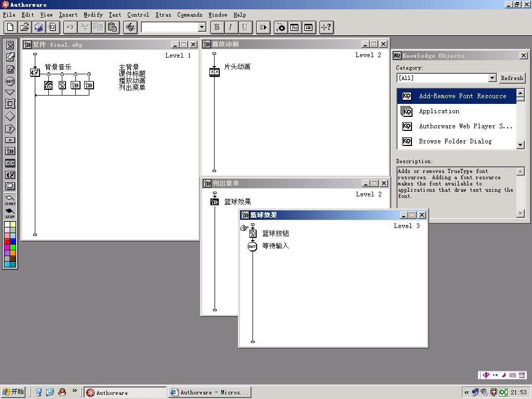Choose the yellow swatch in color palette

tap(13, 224)
